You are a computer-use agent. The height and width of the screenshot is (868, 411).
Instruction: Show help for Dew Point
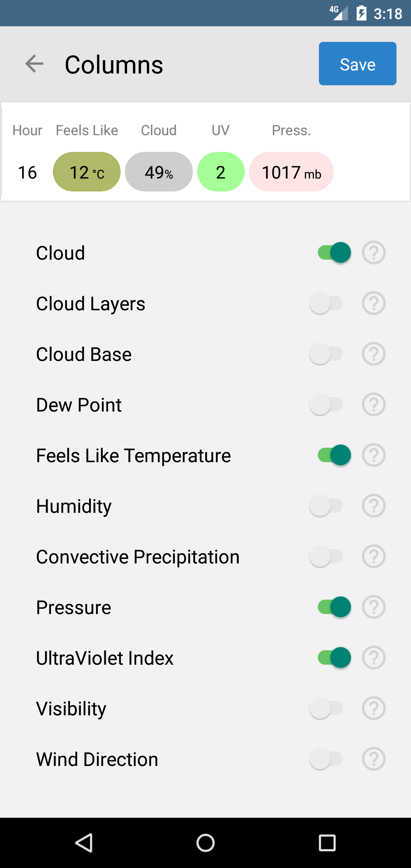(x=374, y=404)
